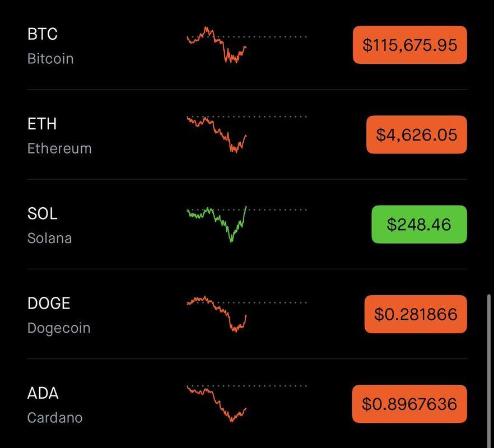The width and height of the screenshot is (494, 448).
Task: Select the SOL ticker label
Action: click(x=42, y=213)
